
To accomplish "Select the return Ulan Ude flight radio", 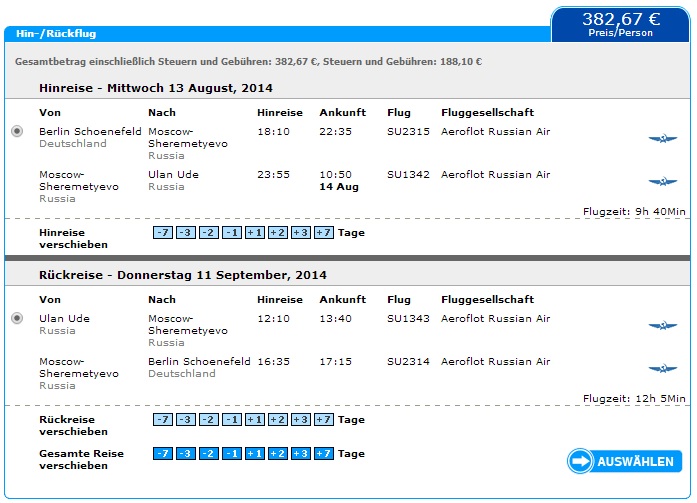I will [17, 318].
